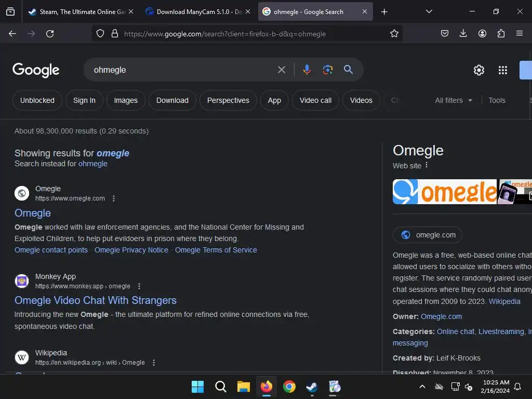This screenshot has width=532, height=399.
Task: Open taskbar clock and date
Action: click(495, 387)
